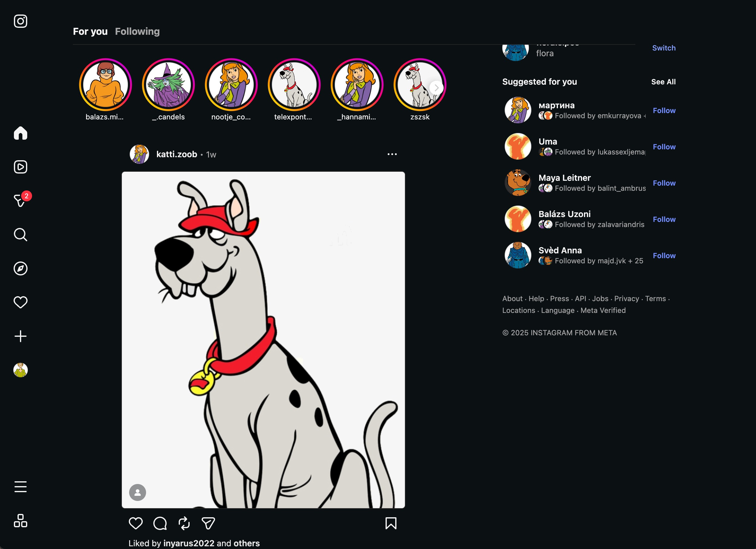Switch to the Following tab
The image size is (756, 549).
[x=137, y=31]
